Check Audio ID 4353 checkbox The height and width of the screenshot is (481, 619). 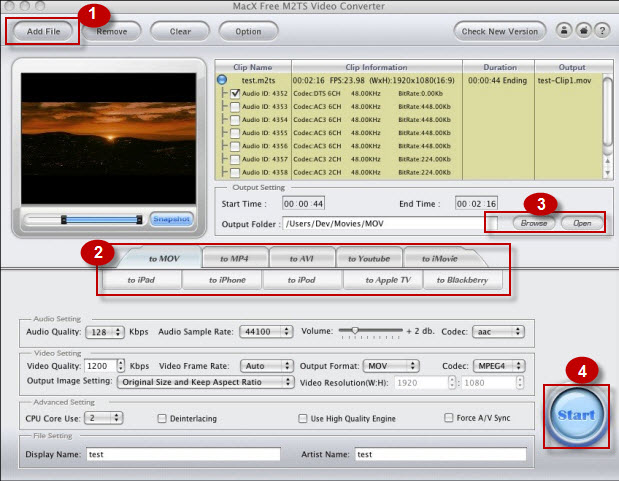click(x=235, y=107)
